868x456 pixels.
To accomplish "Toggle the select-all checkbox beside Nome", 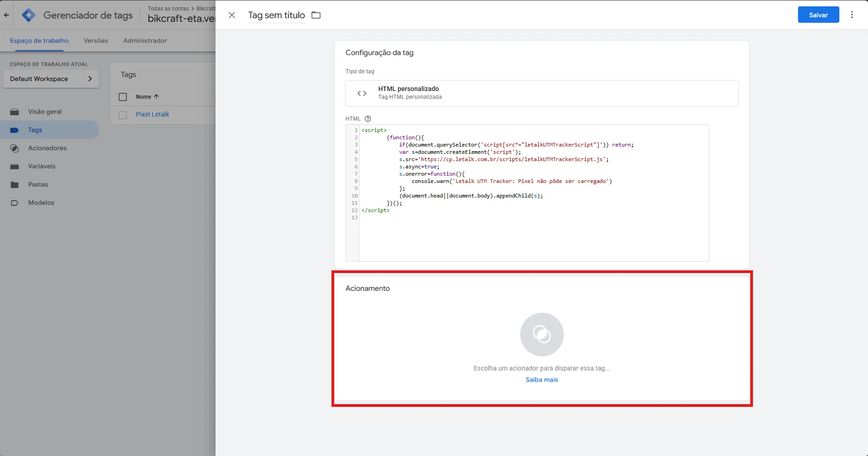I will click(123, 97).
